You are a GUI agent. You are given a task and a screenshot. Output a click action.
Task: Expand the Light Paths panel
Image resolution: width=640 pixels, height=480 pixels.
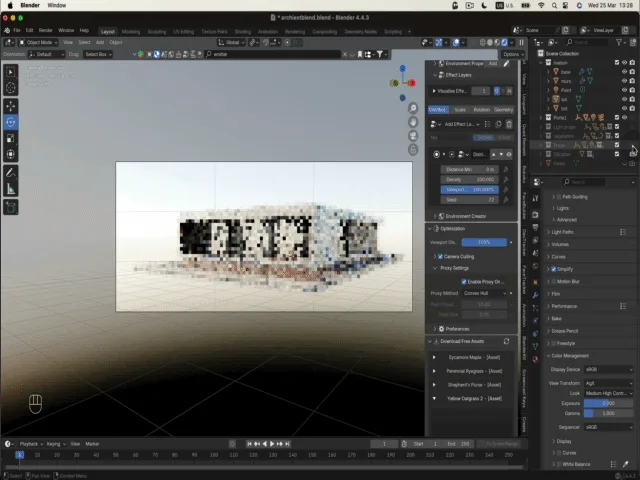(564, 231)
